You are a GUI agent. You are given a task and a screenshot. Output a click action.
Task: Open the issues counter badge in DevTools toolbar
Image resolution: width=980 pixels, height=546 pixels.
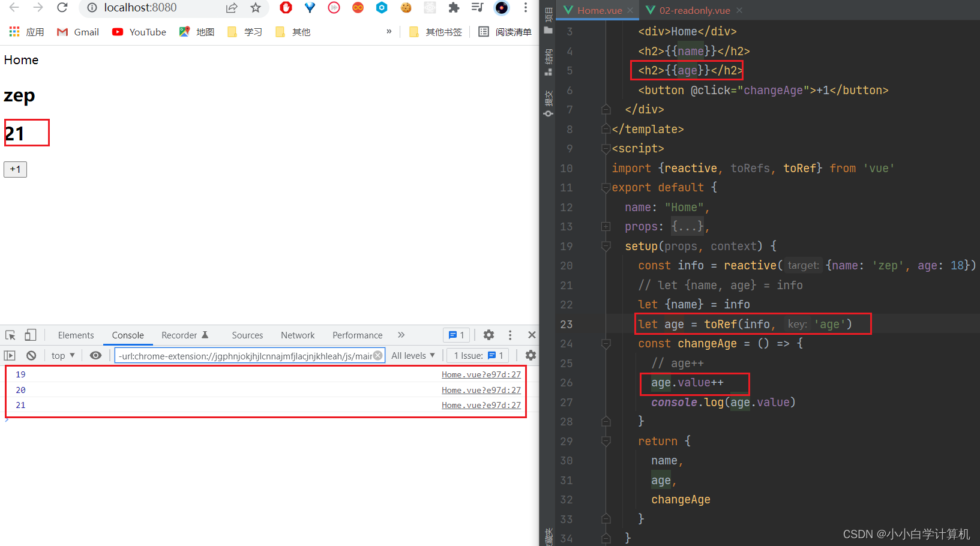point(457,335)
